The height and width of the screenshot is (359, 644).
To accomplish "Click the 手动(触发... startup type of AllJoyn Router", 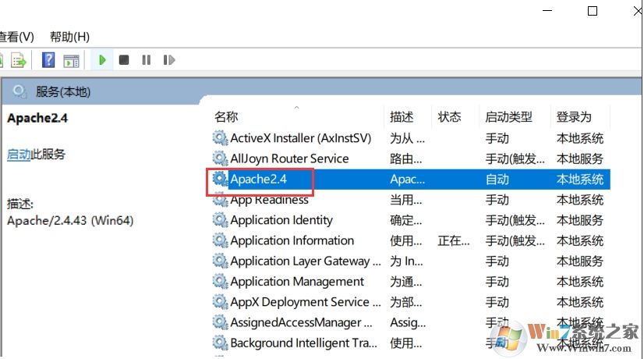I will 515,158.
